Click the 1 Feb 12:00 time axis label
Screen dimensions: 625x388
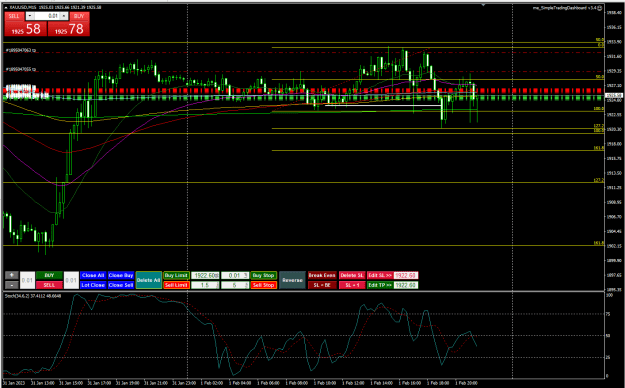[353, 383]
